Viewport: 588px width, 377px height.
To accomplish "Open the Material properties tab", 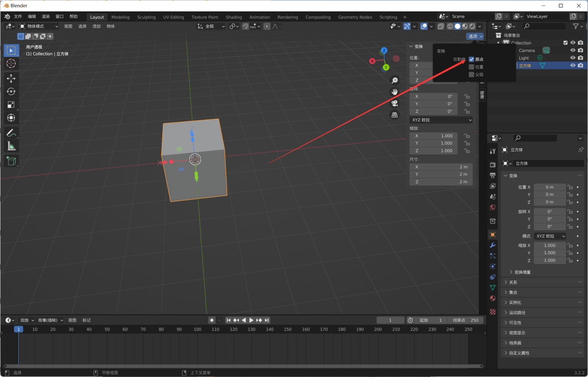I will (x=493, y=298).
